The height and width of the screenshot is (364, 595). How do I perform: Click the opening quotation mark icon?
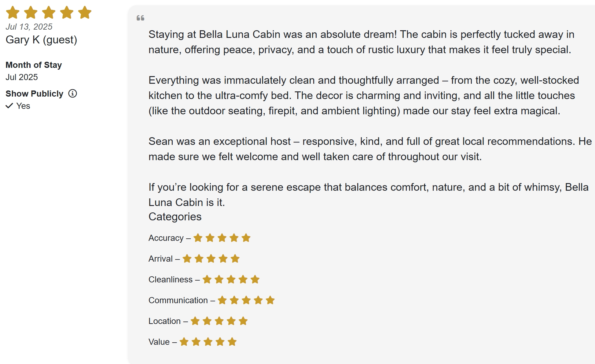click(140, 18)
